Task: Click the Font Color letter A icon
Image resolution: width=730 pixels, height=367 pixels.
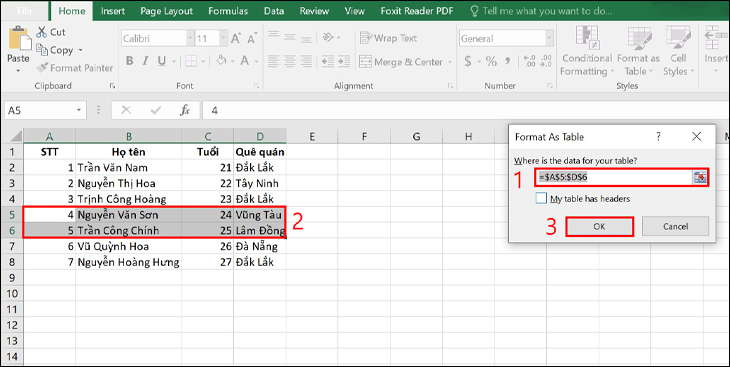Action: pyautogui.click(x=245, y=61)
